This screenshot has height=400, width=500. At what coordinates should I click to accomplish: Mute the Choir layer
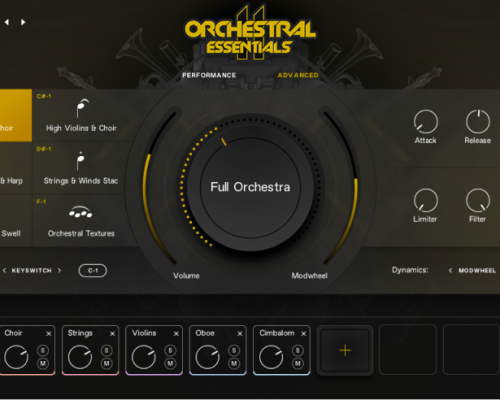point(43,363)
